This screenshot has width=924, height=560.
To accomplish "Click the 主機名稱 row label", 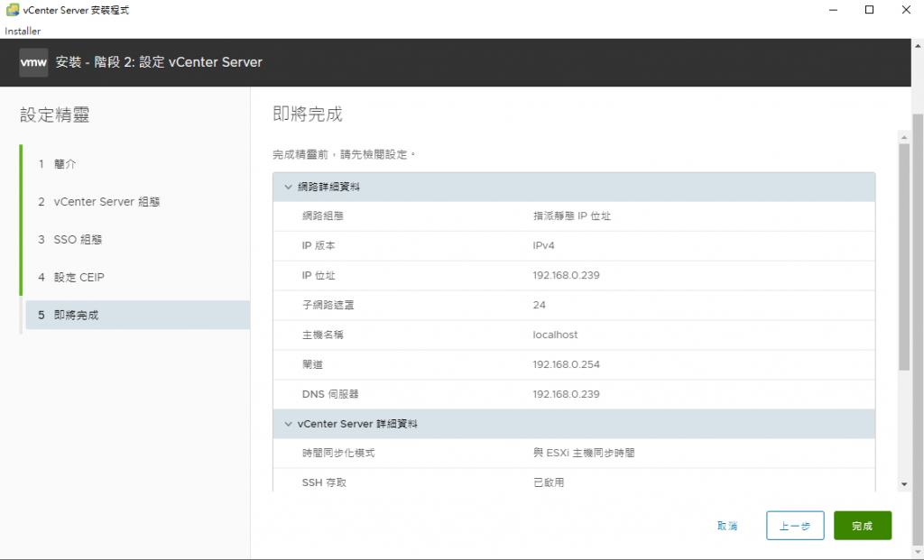I will (x=322, y=335).
